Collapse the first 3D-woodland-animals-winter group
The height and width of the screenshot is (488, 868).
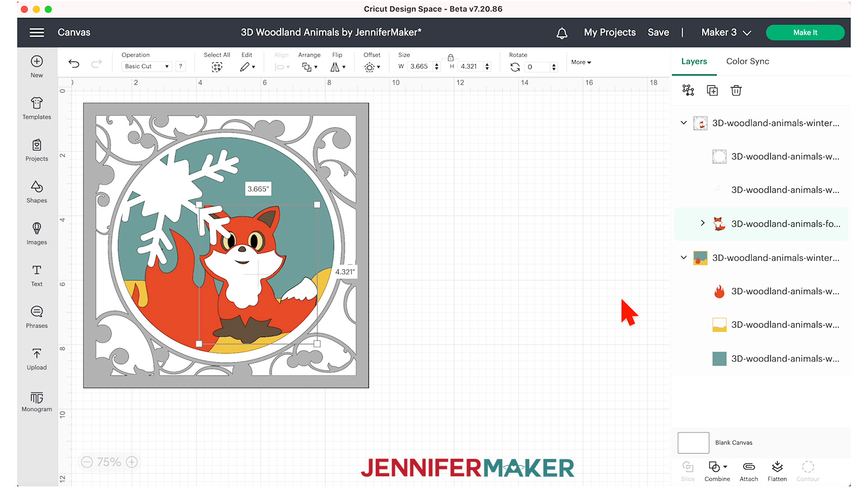pyautogui.click(x=684, y=123)
